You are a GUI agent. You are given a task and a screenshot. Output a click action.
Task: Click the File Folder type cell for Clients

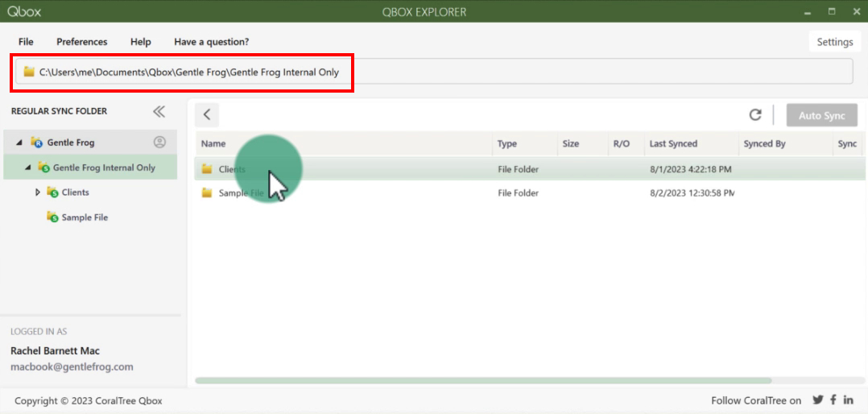pos(519,169)
